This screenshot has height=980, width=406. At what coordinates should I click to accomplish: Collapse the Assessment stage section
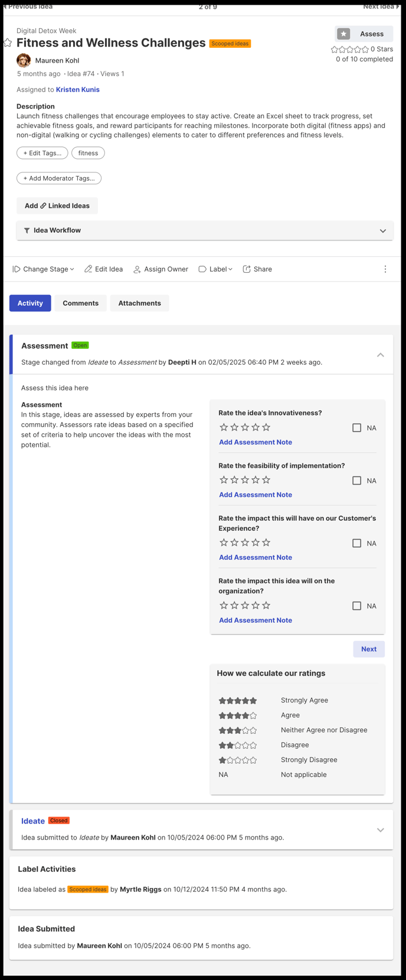click(381, 355)
